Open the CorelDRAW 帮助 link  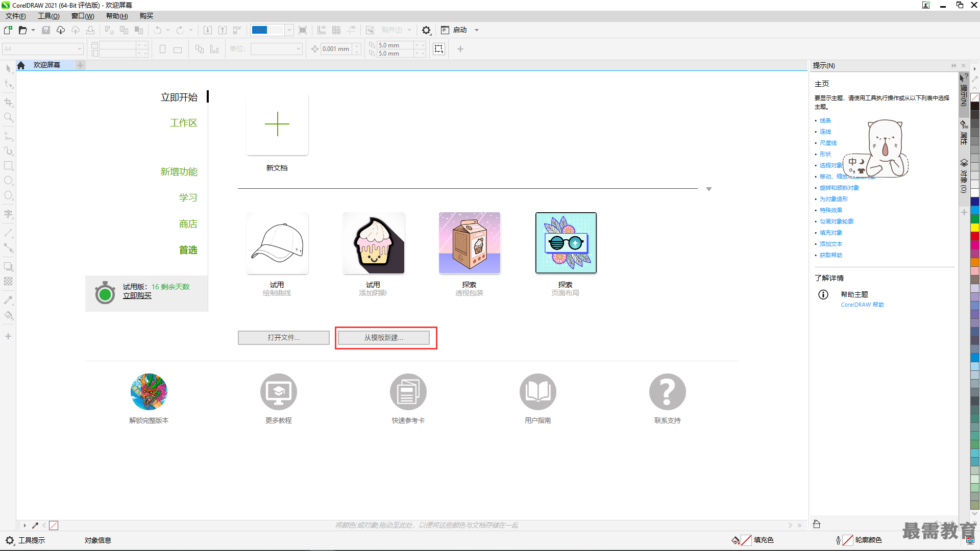point(863,305)
